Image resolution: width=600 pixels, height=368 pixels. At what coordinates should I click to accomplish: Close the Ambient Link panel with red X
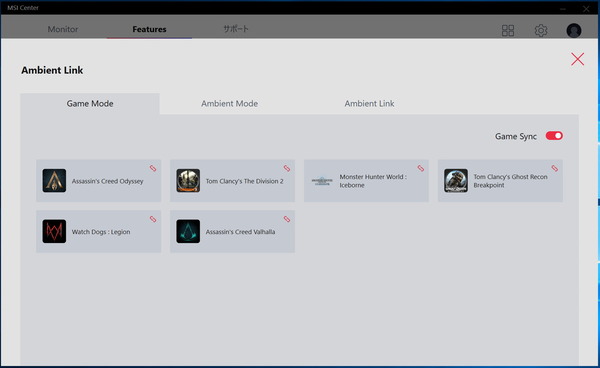(x=577, y=59)
